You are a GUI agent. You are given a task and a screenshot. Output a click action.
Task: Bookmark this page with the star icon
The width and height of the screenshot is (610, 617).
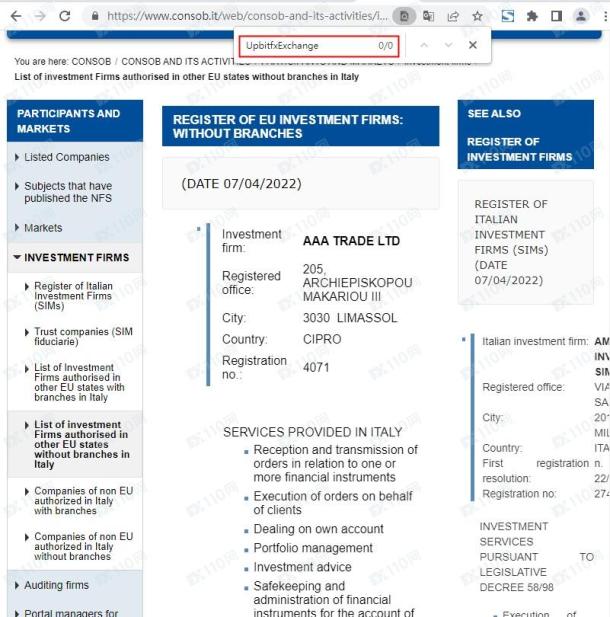tap(477, 16)
